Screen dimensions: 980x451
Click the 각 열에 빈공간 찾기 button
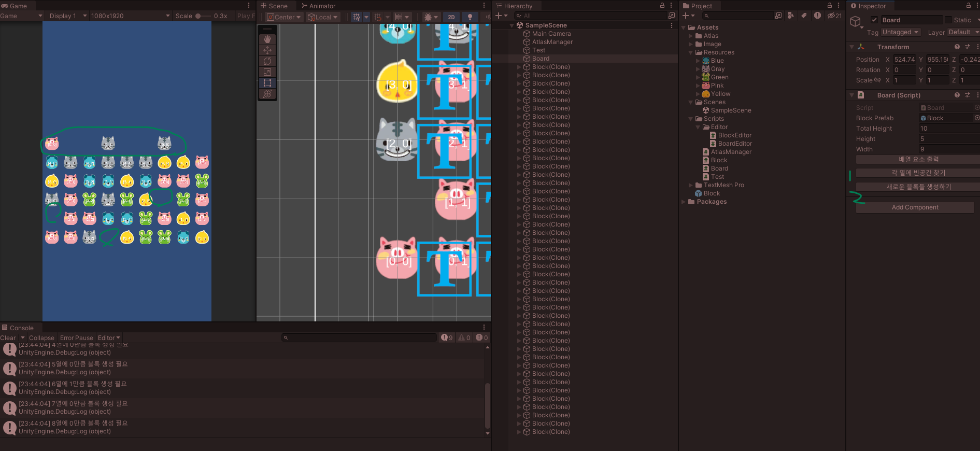tap(918, 173)
